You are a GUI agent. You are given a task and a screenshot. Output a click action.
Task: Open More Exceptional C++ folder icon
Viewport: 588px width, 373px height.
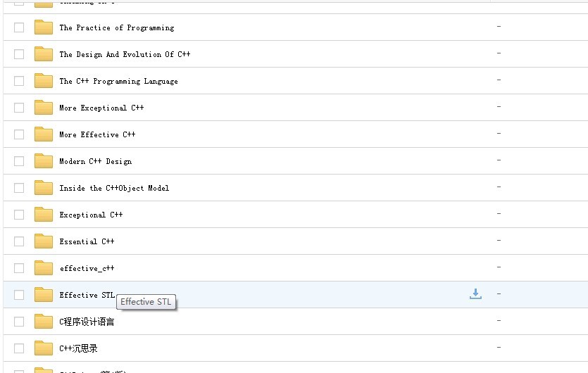(x=44, y=108)
